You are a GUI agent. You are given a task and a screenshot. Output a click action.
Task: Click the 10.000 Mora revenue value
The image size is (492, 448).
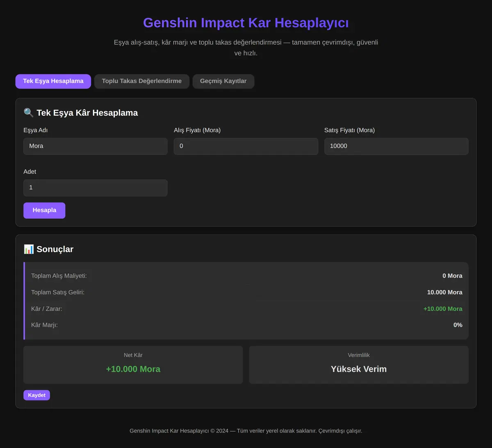pyautogui.click(x=445, y=292)
